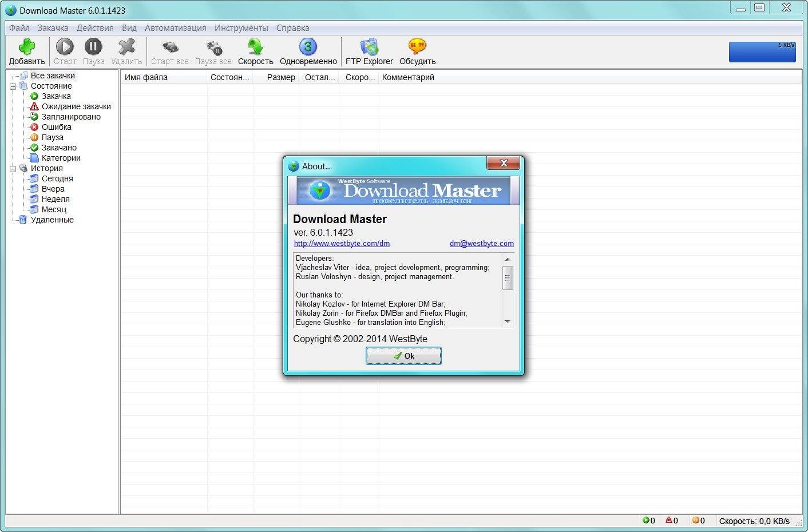
Task: Open the westbyte.com/dm website link
Action: pos(342,243)
